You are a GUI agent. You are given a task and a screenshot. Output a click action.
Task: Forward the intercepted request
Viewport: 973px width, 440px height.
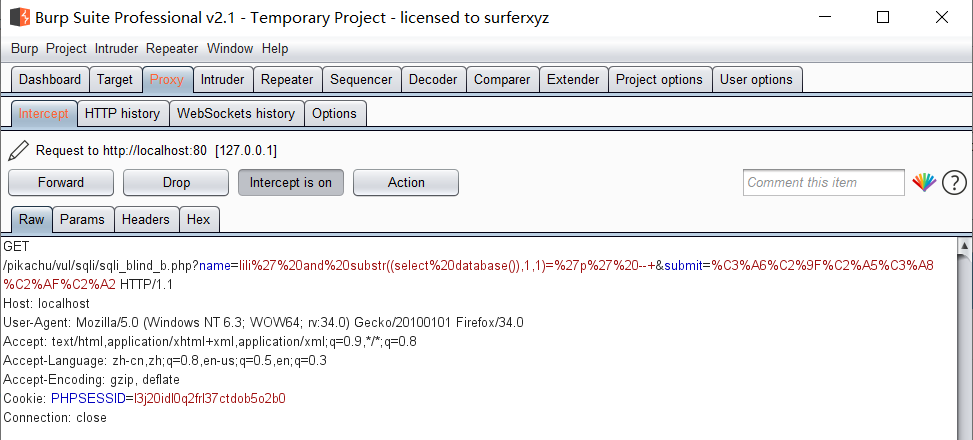pyautogui.click(x=61, y=182)
